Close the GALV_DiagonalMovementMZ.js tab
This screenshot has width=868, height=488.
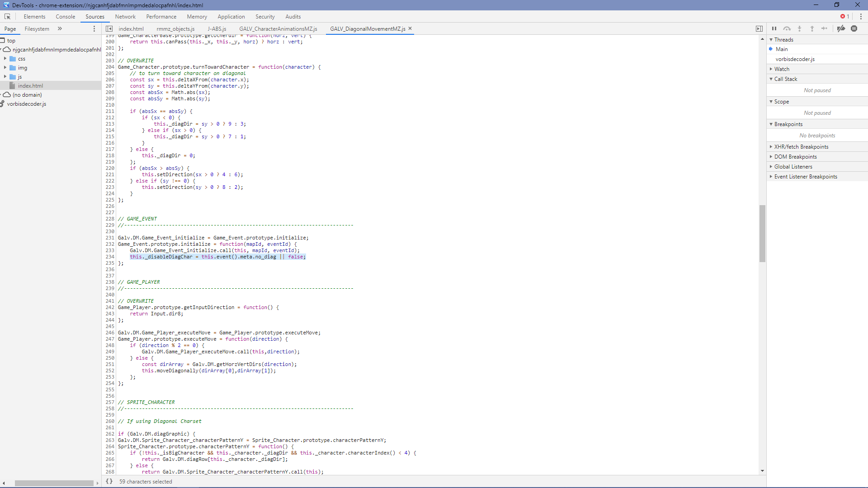(410, 28)
